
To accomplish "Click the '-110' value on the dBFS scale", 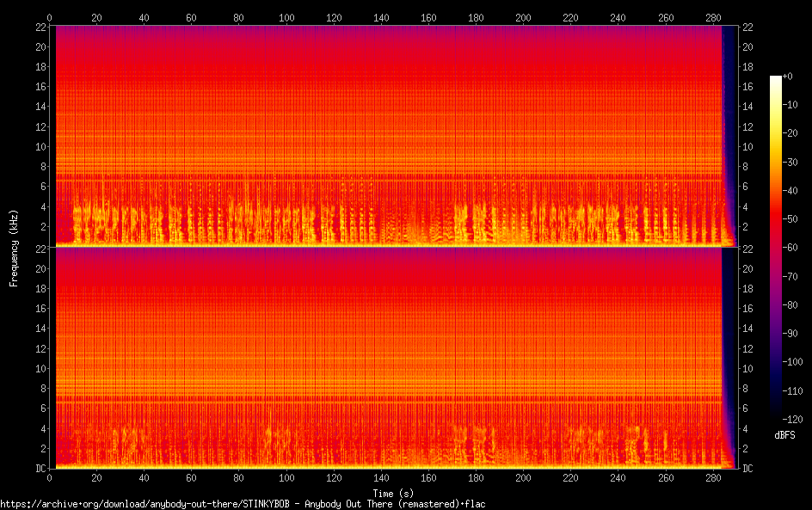I will click(793, 391).
